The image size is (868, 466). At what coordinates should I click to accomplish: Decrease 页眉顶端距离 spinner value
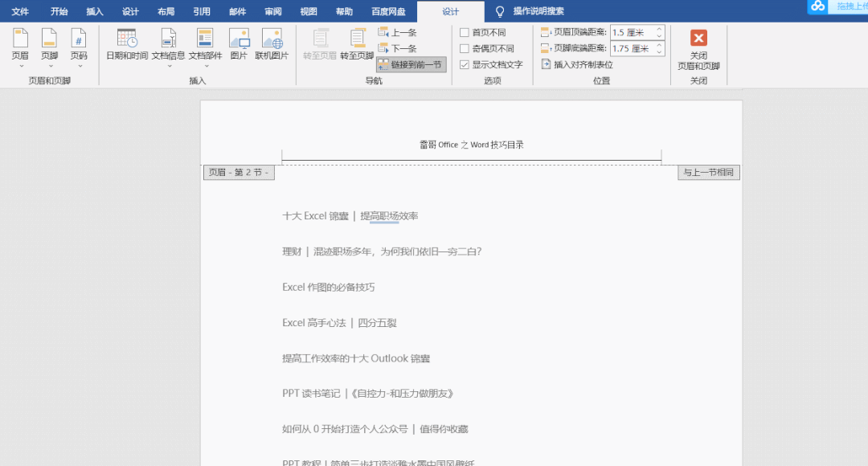click(659, 36)
